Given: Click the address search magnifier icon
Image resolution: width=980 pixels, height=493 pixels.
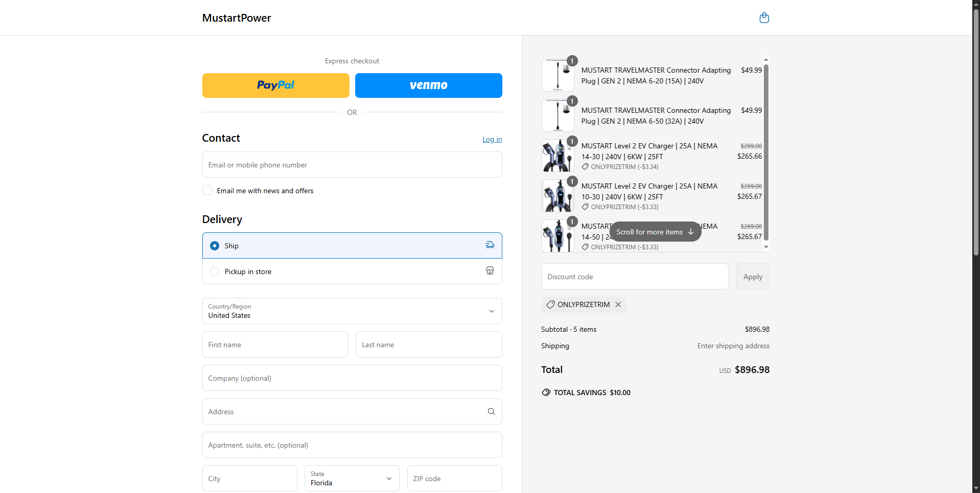Looking at the screenshot, I should (x=492, y=412).
